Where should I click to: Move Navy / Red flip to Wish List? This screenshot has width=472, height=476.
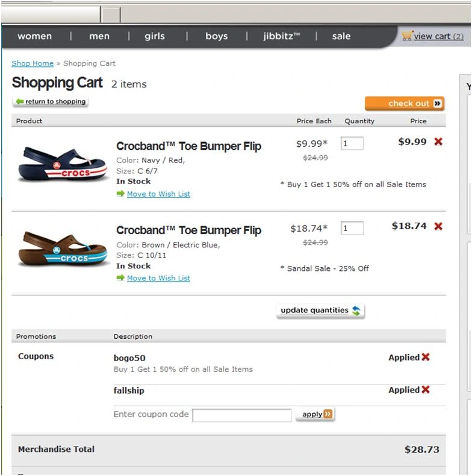pyautogui.click(x=158, y=194)
